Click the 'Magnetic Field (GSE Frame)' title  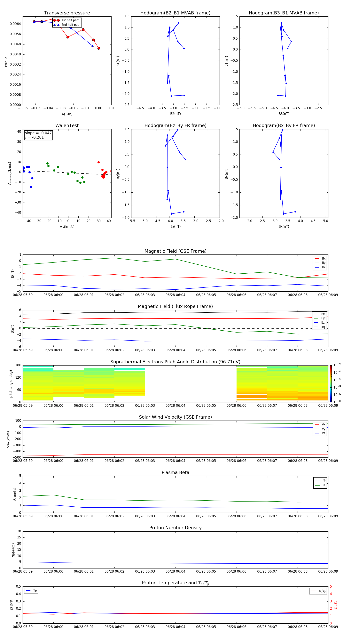pyautogui.click(x=175, y=251)
